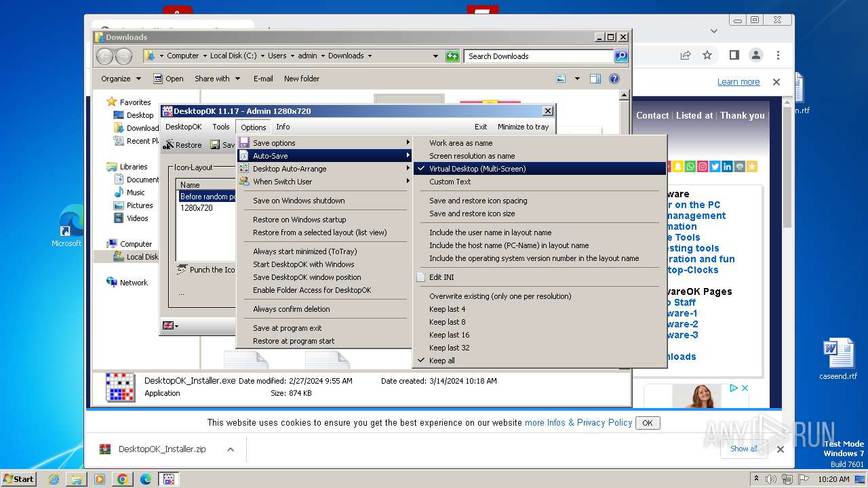Choose Always confirm deletion
868x488 pixels.
click(x=324, y=309)
